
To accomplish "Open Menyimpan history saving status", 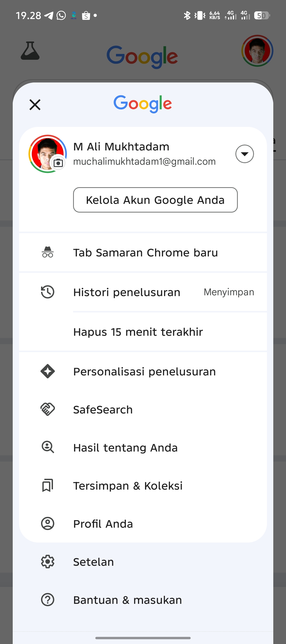I will [x=229, y=292].
